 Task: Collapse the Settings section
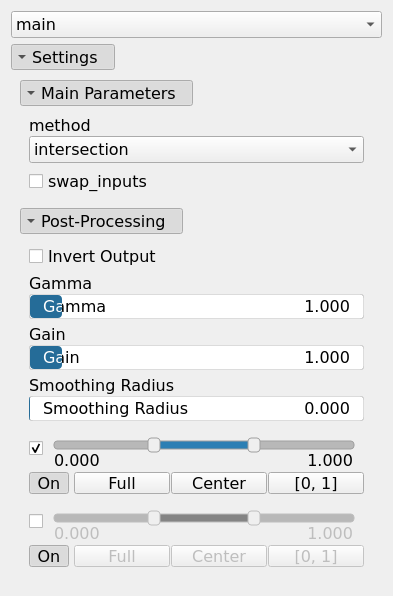63,57
